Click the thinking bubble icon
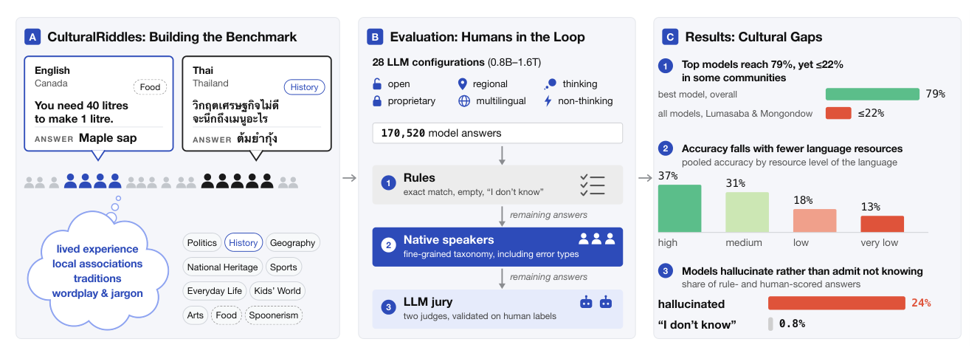The image size is (980, 356). [x=550, y=83]
